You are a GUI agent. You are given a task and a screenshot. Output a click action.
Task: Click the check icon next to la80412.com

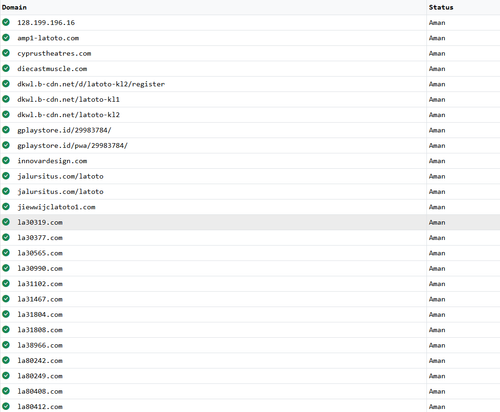[6, 406]
